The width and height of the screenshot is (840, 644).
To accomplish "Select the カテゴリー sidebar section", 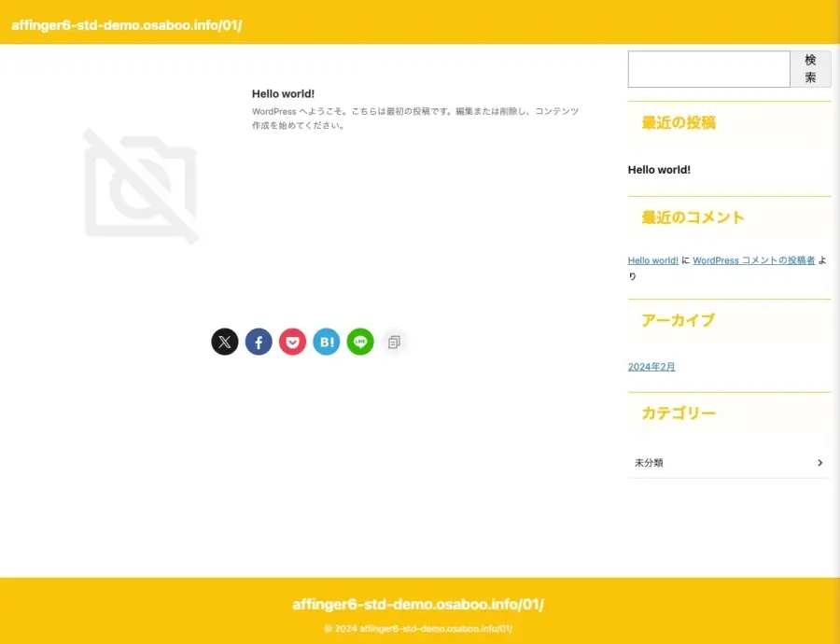I will [x=679, y=413].
